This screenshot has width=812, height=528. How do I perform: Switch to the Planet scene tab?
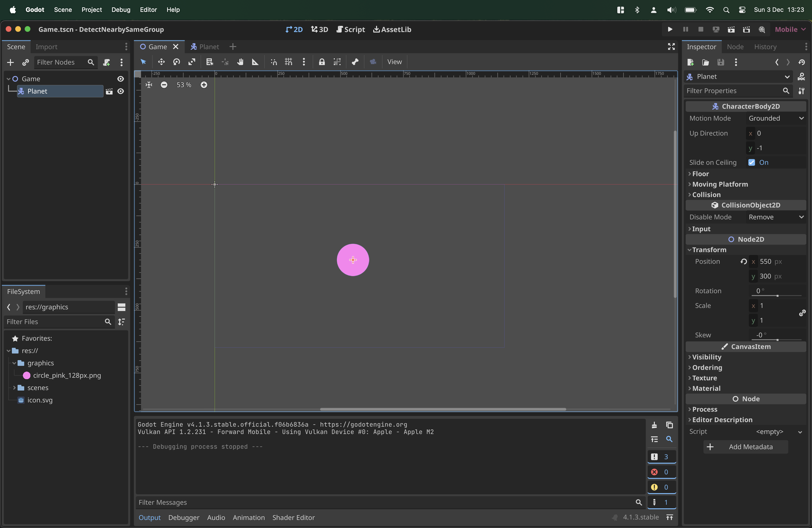point(205,47)
